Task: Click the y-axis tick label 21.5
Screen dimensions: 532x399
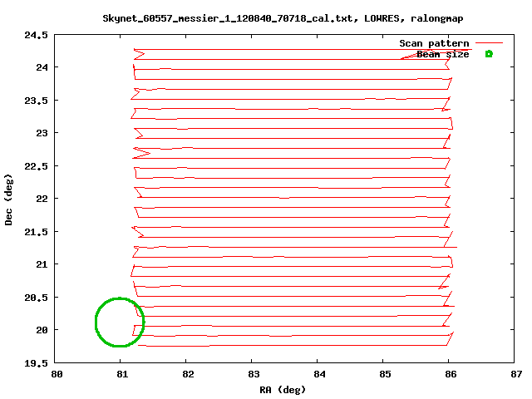Action: (x=36, y=232)
